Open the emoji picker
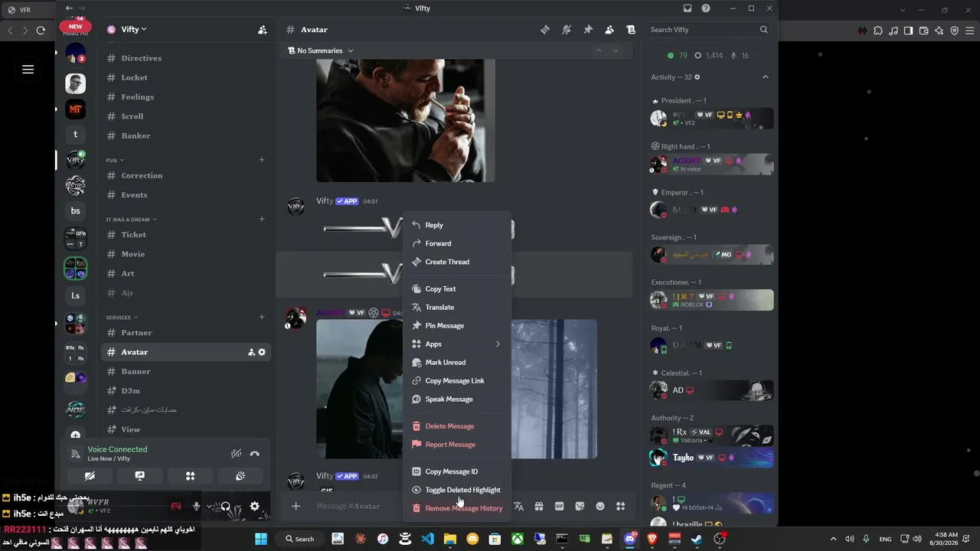The width and height of the screenshot is (980, 551). [x=600, y=506]
